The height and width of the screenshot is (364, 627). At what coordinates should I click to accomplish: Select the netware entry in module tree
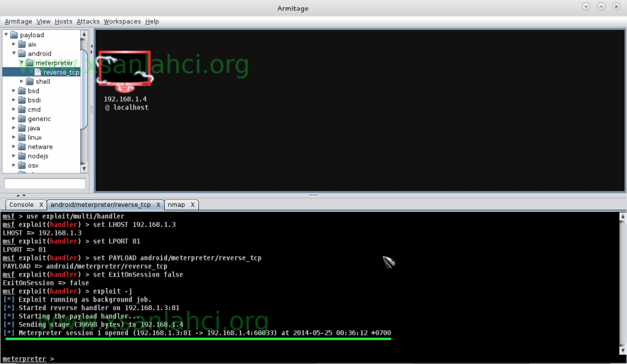coord(40,147)
